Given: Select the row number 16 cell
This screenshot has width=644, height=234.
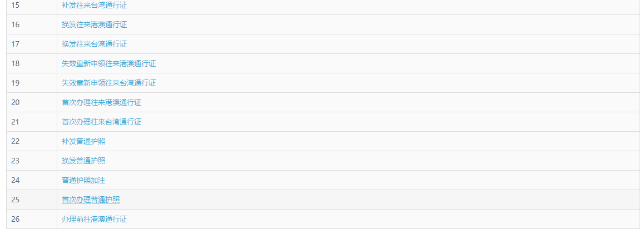Looking at the screenshot, I should coord(16,24).
